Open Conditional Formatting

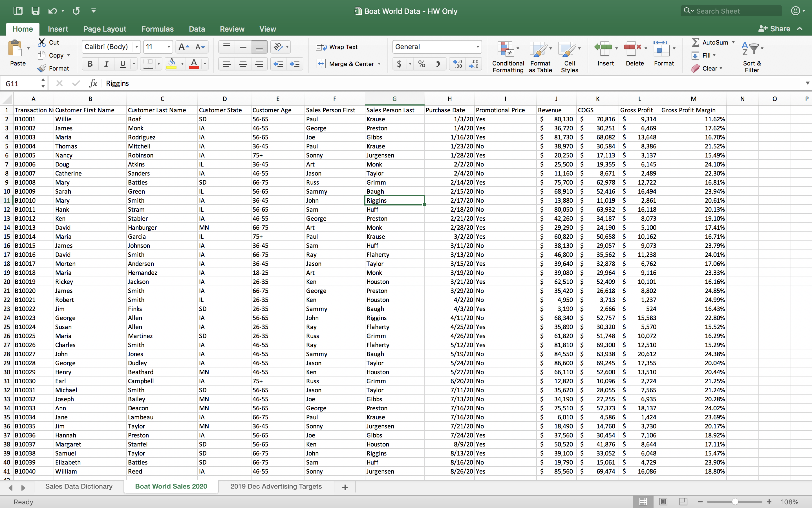508,57
